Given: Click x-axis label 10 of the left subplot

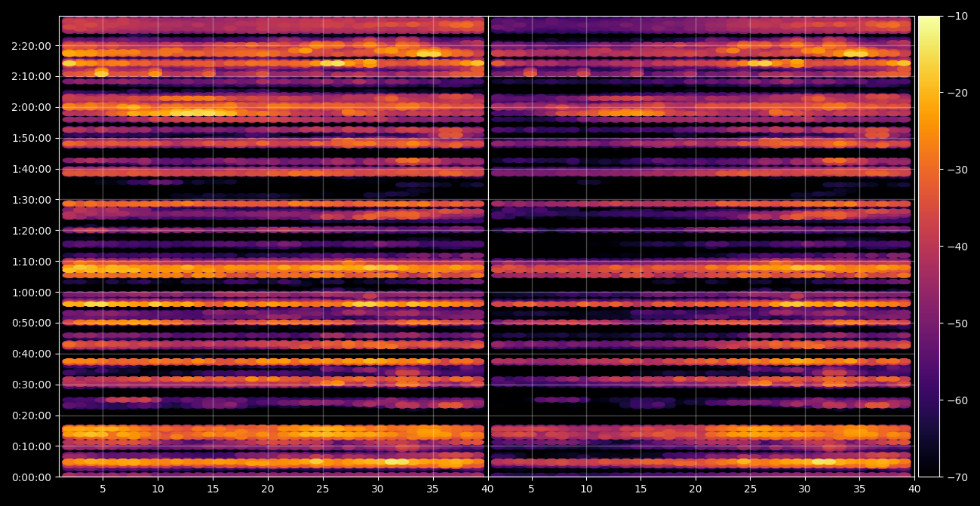Looking at the screenshot, I should click(x=158, y=489).
